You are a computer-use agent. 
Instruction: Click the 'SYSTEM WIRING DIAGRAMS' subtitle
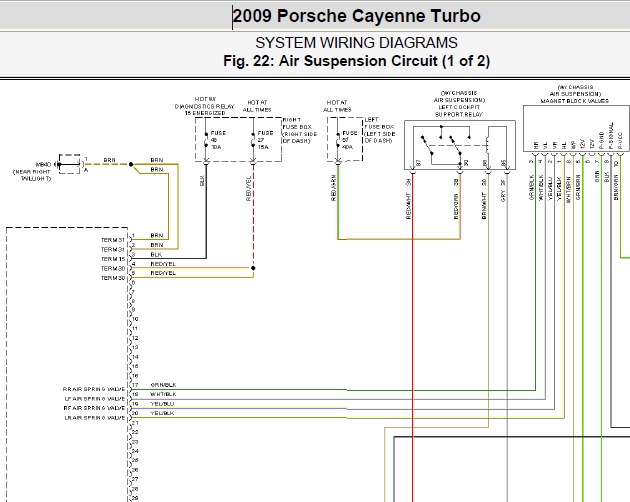[x=356, y=43]
